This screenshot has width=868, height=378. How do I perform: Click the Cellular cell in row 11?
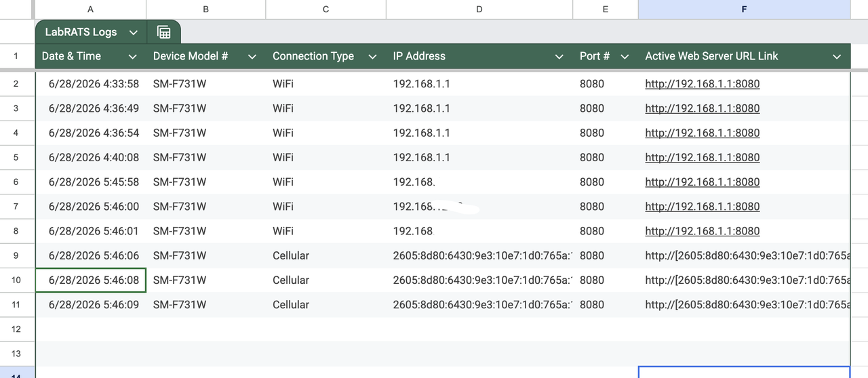[325, 304]
